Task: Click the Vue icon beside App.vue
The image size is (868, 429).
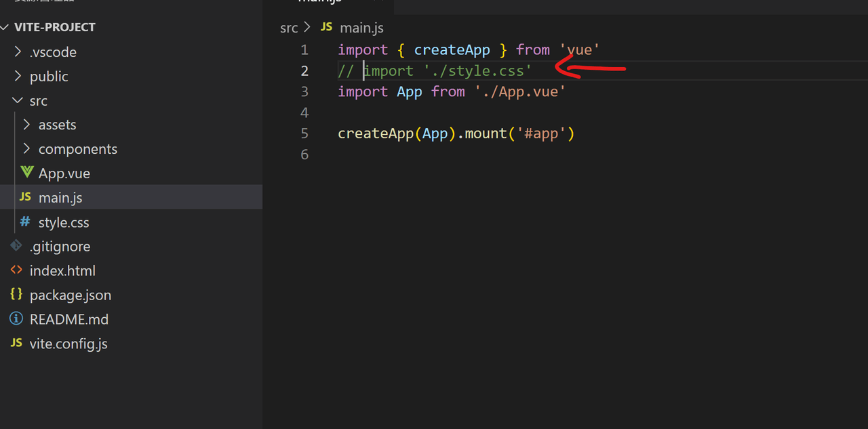Action: click(x=26, y=172)
